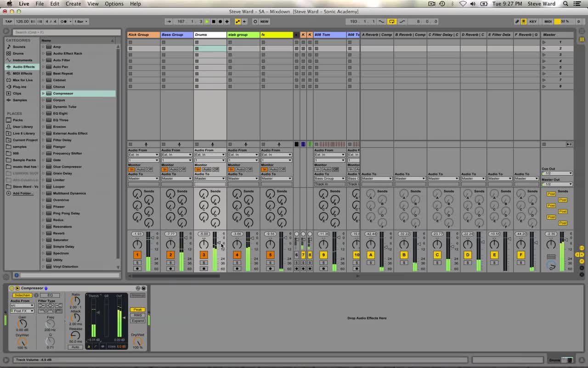Screen dimensions: 588x368
Task: Open the quantization 1 Bar menu
Action: [x=81, y=21]
